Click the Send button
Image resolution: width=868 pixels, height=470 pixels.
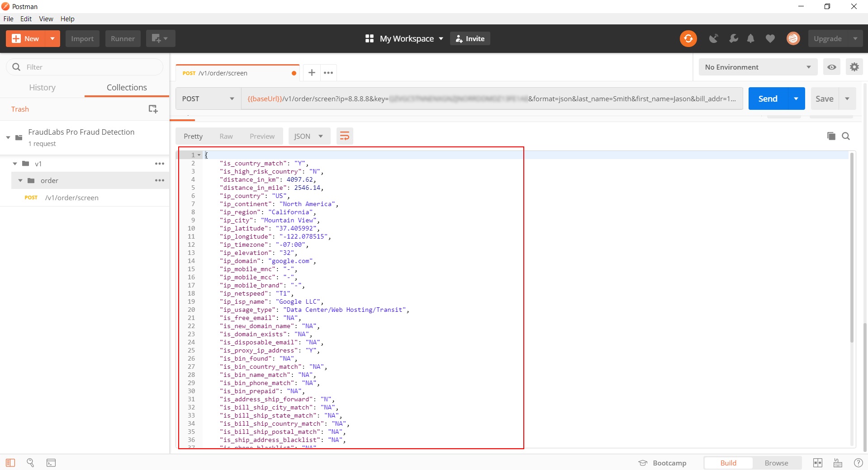tap(768, 99)
